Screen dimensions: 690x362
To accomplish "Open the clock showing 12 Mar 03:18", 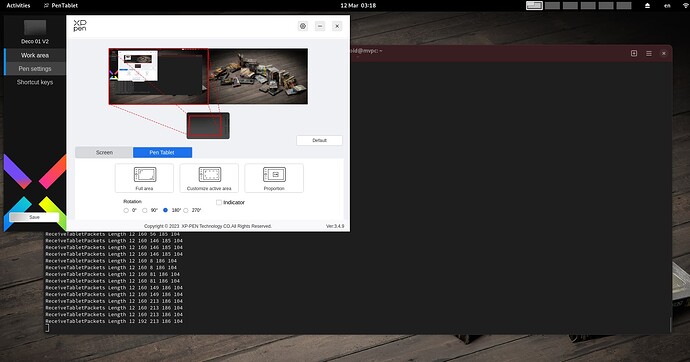I will tap(358, 5).
